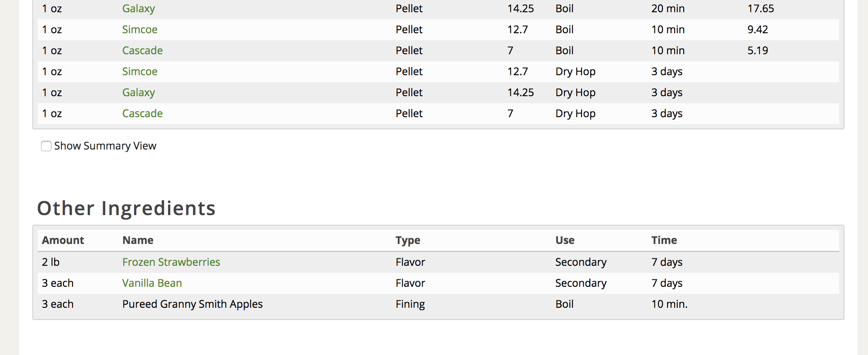
Task: Open the Simcoe link in the Dry Hop row
Action: (140, 72)
